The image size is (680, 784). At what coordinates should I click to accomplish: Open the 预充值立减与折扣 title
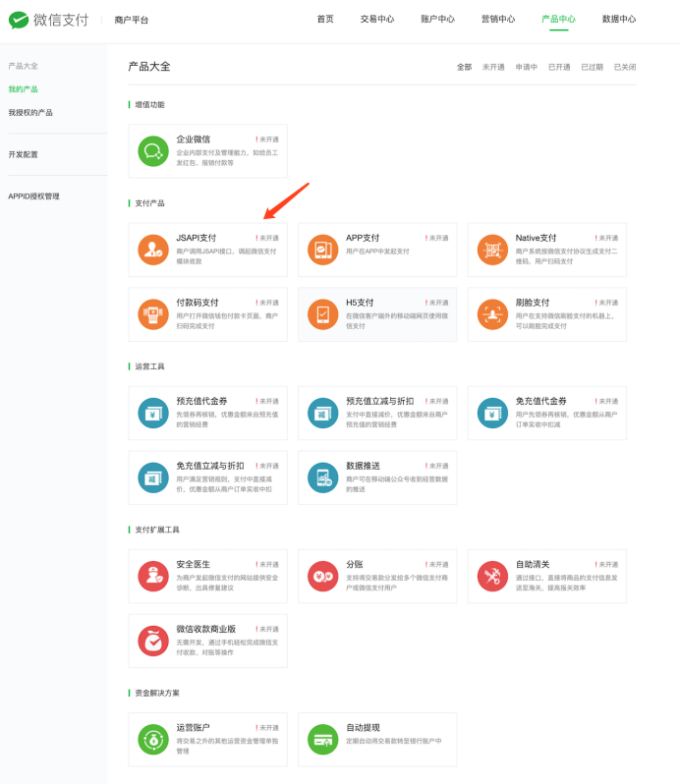[380, 401]
